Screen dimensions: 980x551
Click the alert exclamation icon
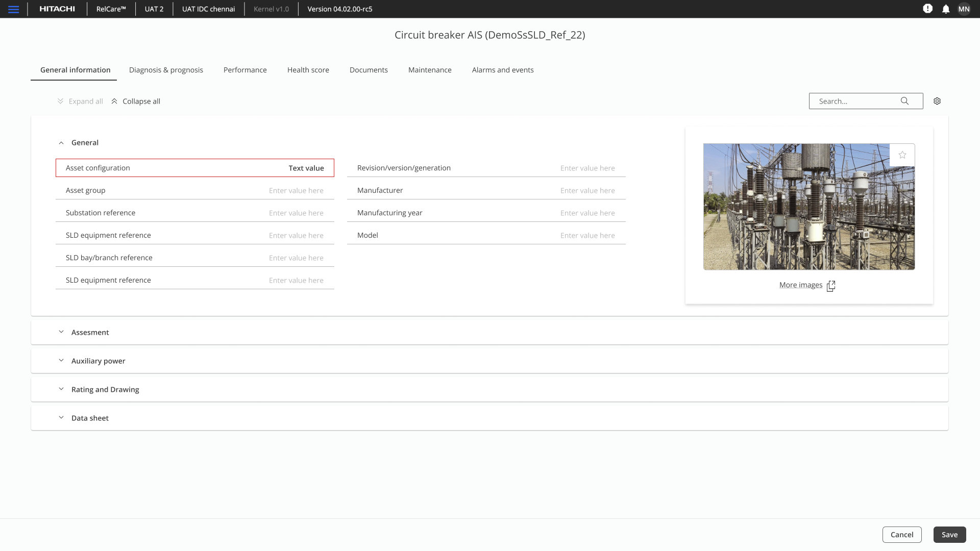(928, 9)
